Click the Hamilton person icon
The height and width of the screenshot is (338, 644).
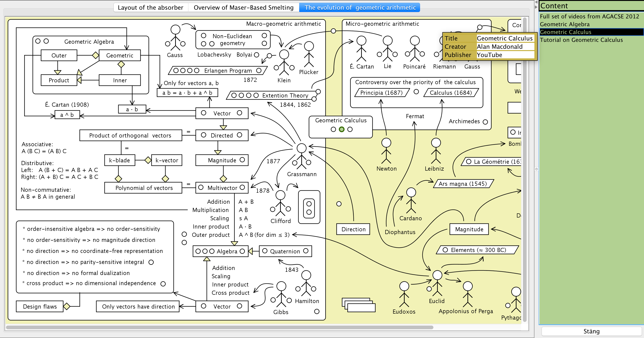(x=306, y=283)
